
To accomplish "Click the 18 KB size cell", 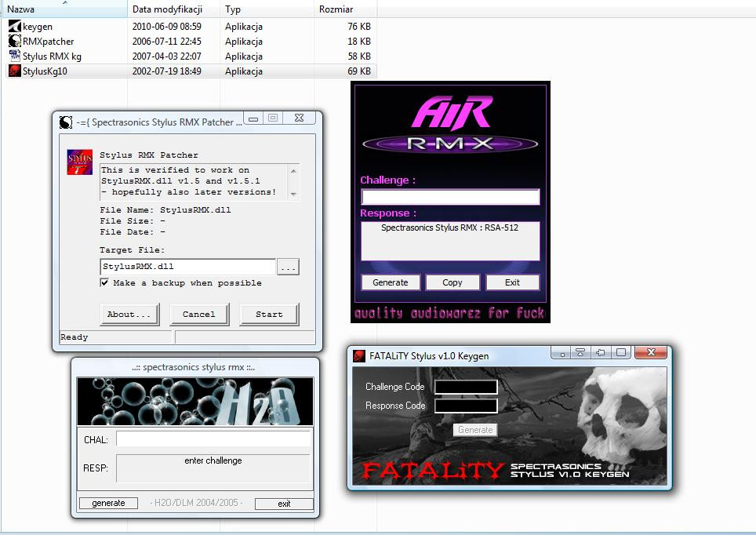I will [x=359, y=42].
